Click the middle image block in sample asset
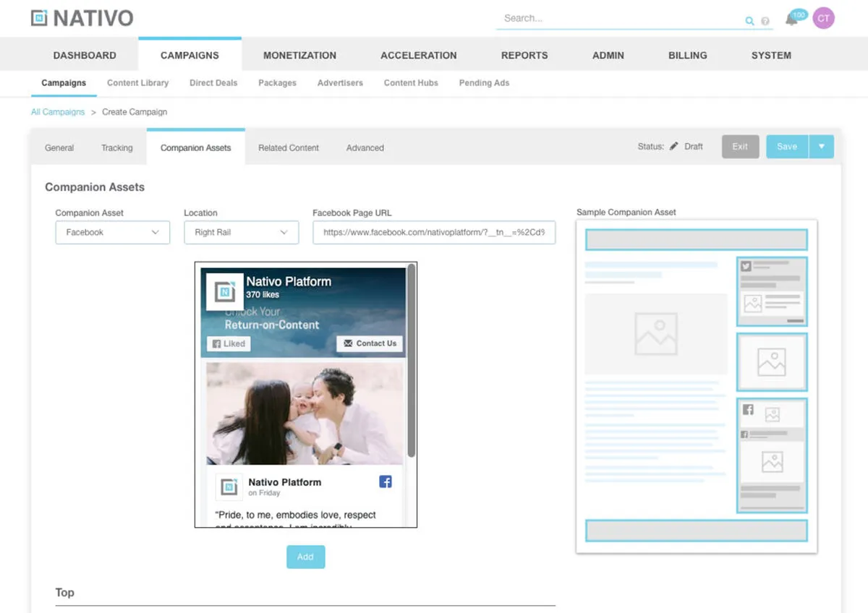868x613 pixels. (772, 361)
